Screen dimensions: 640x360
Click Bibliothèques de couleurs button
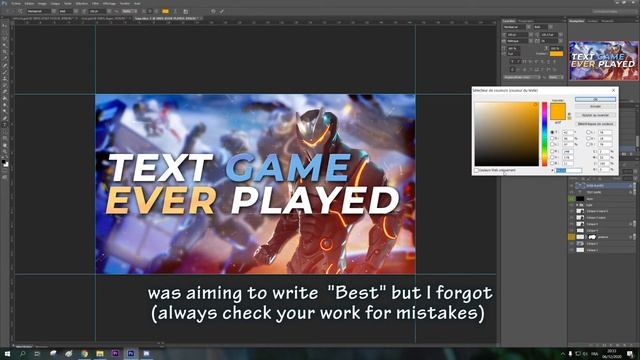(596, 124)
